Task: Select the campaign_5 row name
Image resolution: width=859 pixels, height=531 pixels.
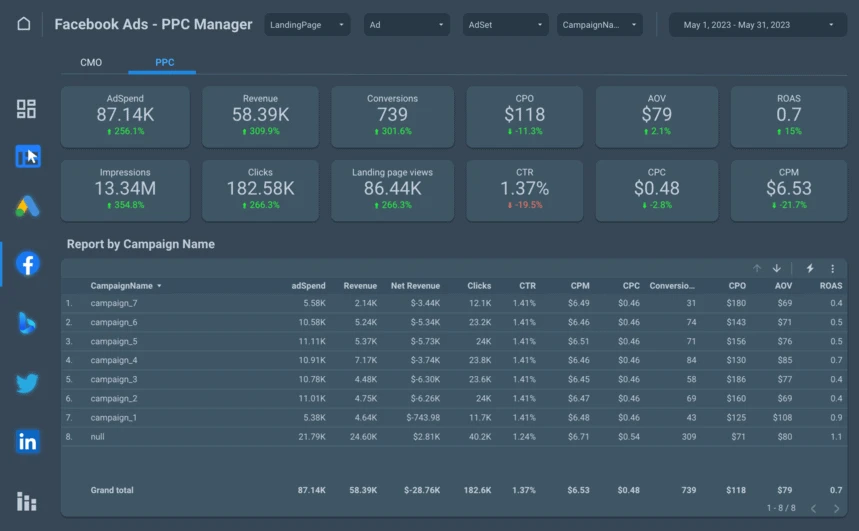Action: tap(114, 341)
